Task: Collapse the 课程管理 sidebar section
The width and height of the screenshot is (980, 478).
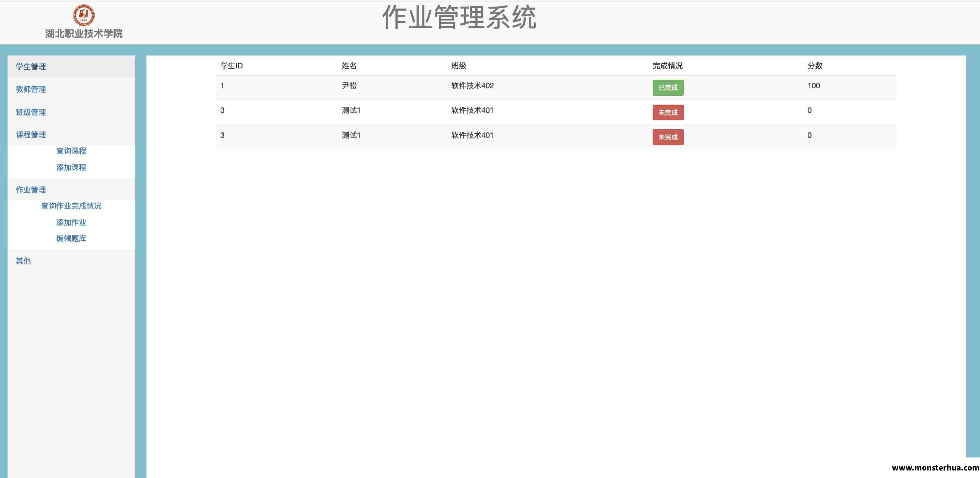Action: (31, 134)
